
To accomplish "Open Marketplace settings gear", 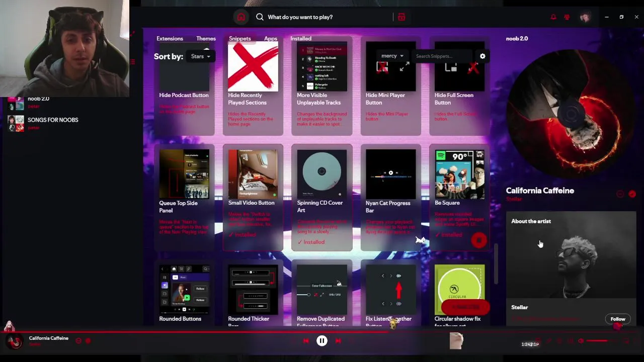I will tap(482, 56).
